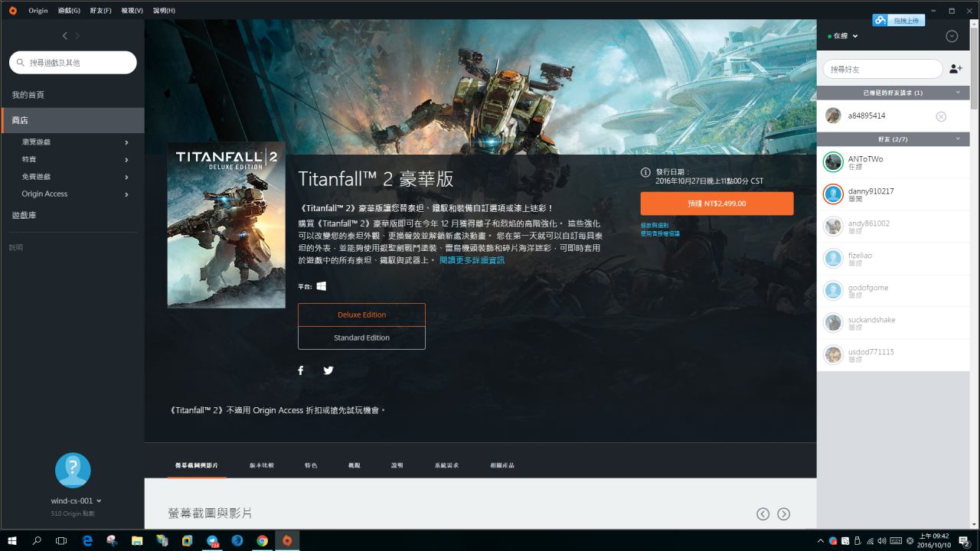Expand the 特賣 submenu
This screenshot has height=551, width=980.
[126, 160]
